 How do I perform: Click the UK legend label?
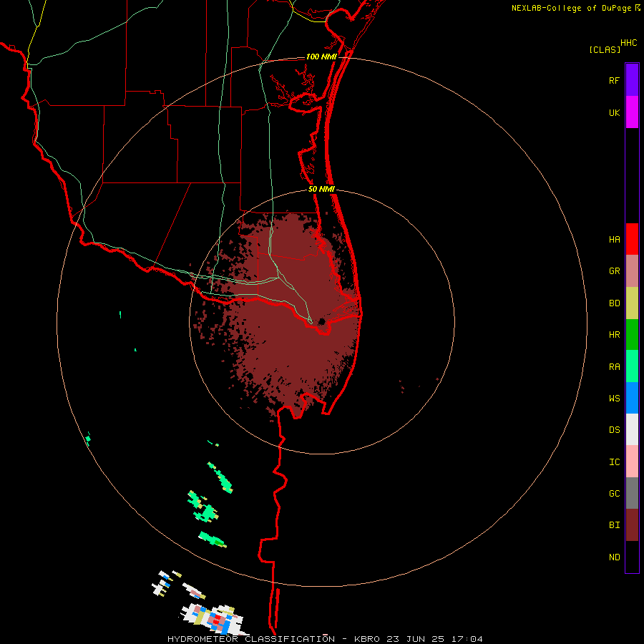coord(614,112)
